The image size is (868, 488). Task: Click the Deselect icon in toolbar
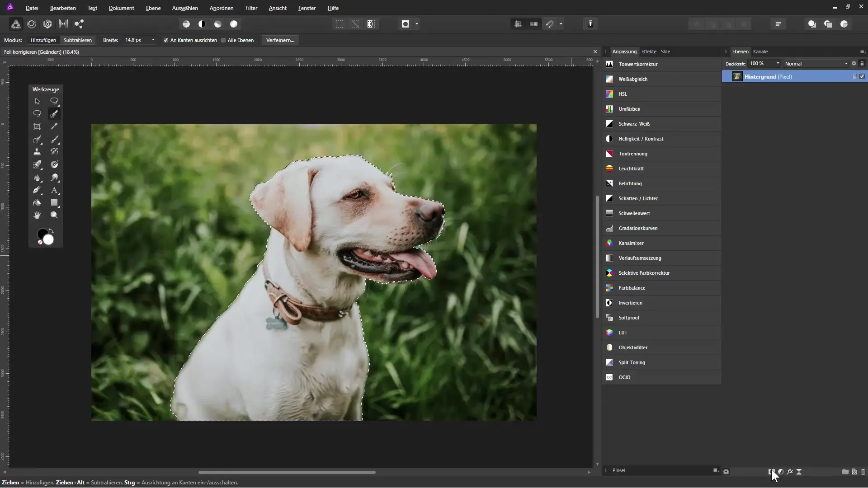355,24
